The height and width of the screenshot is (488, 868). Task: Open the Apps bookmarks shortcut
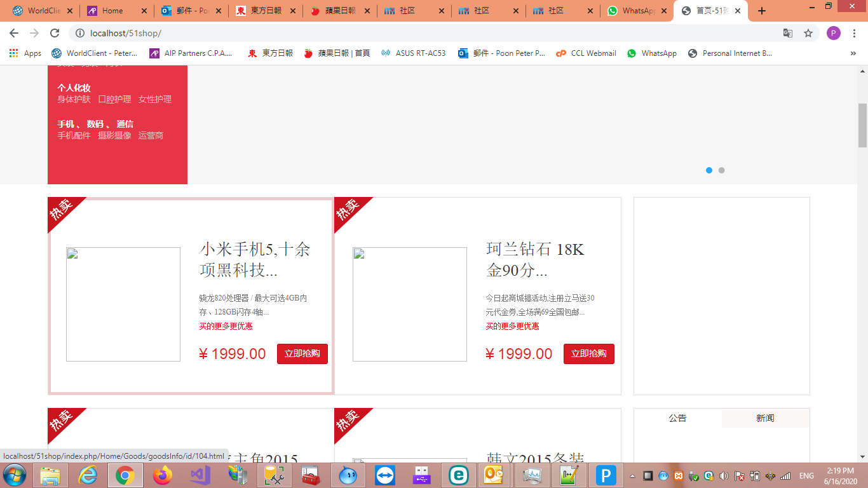25,53
